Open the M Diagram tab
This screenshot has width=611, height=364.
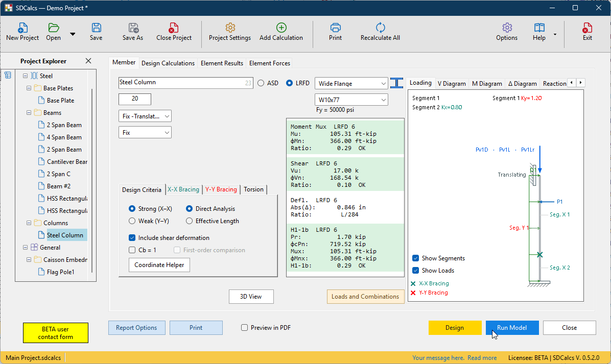[x=487, y=83]
